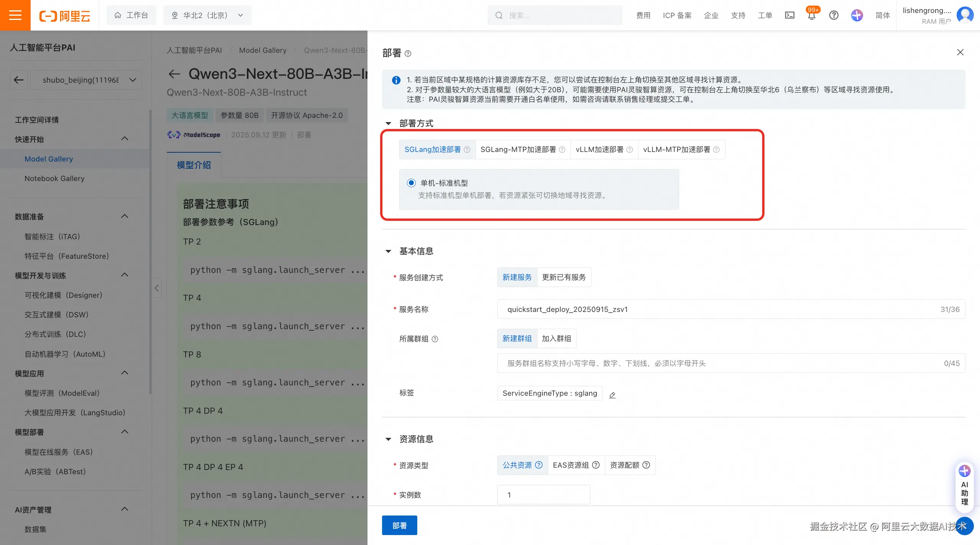Click help icon beside EAS资源组
The height and width of the screenshot is (545, 980).
[596, 465]
